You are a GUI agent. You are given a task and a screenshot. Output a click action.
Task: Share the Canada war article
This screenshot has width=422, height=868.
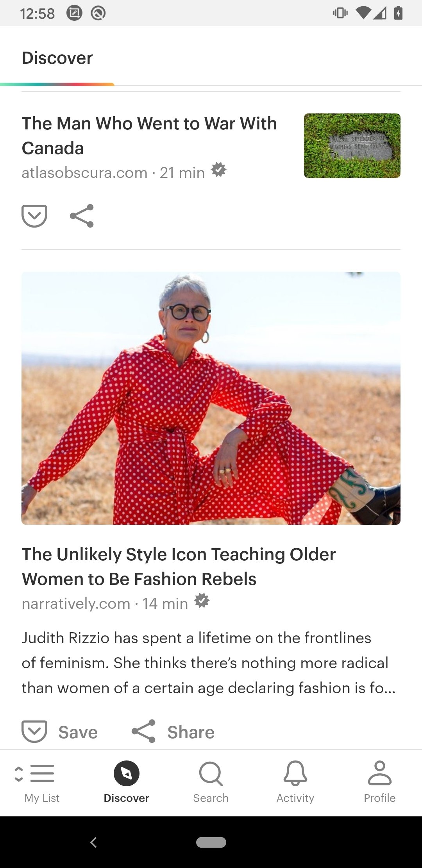coord(82,216)
